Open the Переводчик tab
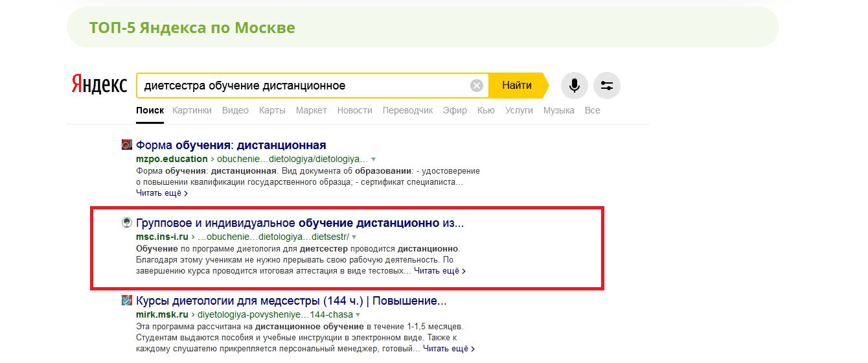The height and width of the screenshot is (363, 868). click(x=407, y=110)
